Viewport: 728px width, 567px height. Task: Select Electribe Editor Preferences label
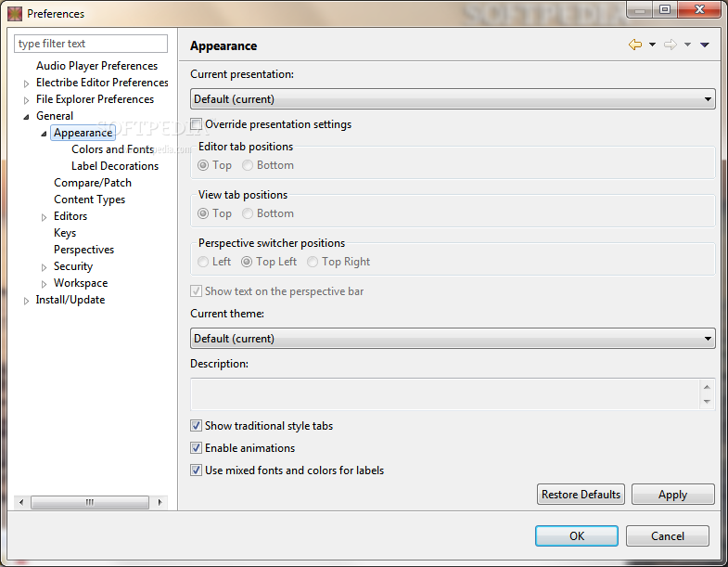pos(102,83)
